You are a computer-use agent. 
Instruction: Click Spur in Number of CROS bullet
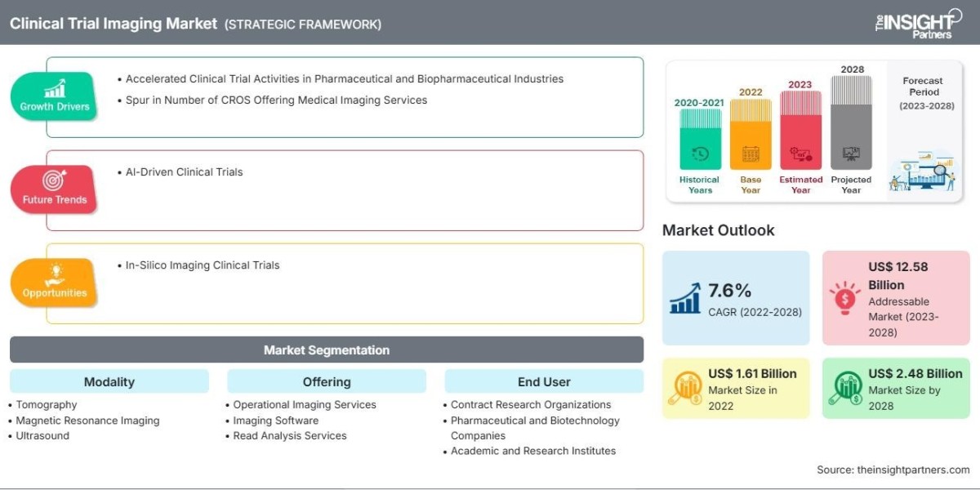[x=276, y=100]
